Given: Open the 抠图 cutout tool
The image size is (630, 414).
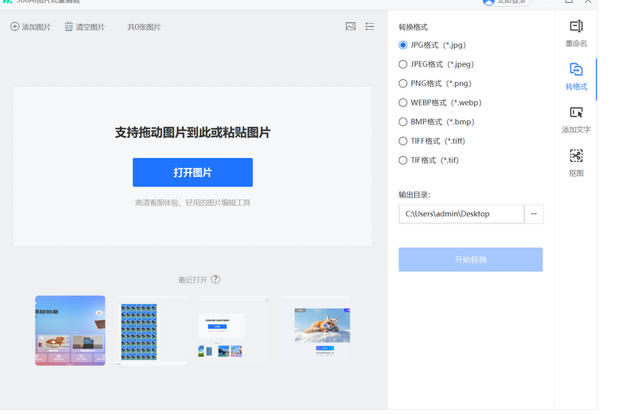Looking at the screenshot, I should pos(576,163).
